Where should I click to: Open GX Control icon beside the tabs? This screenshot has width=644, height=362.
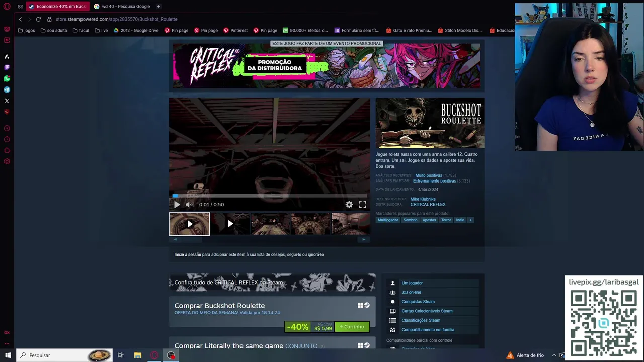20,6
